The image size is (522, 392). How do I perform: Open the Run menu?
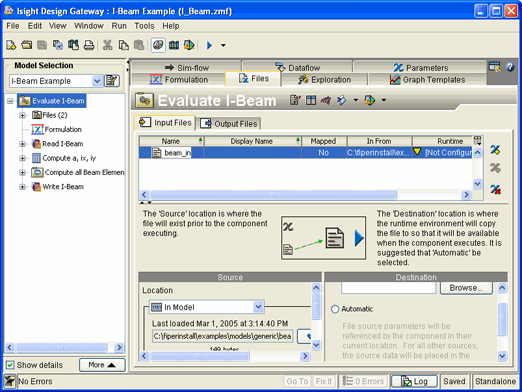pos(119,26)
